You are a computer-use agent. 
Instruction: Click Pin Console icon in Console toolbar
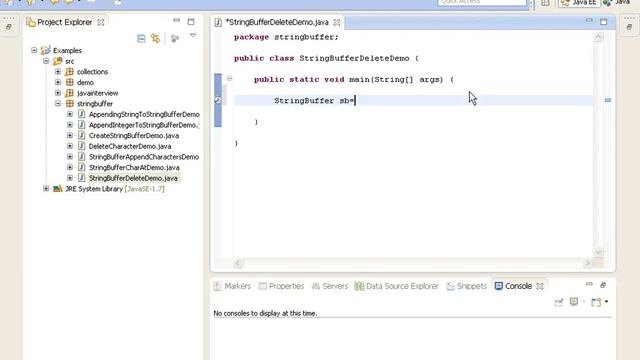point(559,302)
